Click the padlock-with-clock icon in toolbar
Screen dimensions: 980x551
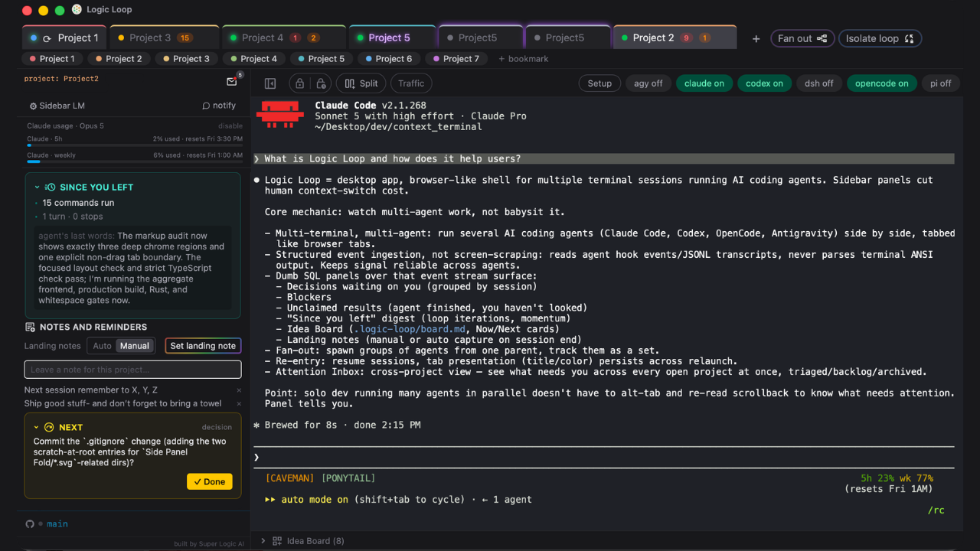pos(322,83)
